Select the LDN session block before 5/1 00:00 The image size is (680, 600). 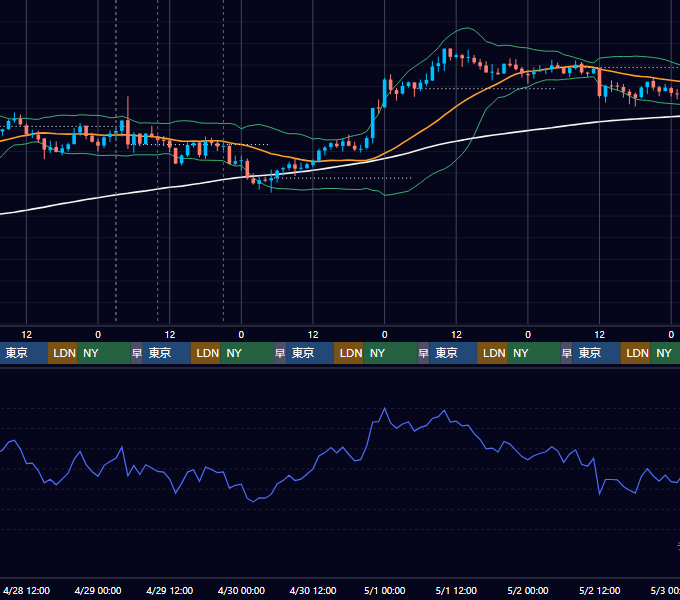pyautogui.click(x=349, y=353)
